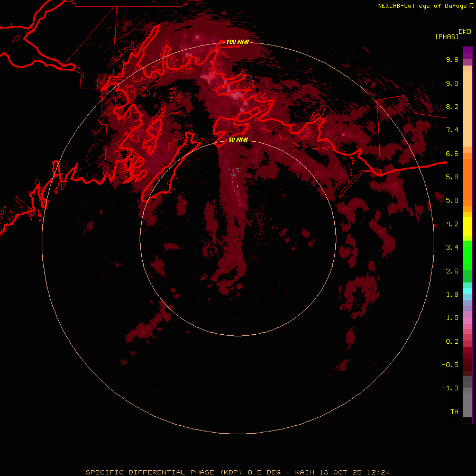The height and width of the screenshot is (476, 476).
Task: Click the cyan segment of the color bar
Action: point(467,291)
